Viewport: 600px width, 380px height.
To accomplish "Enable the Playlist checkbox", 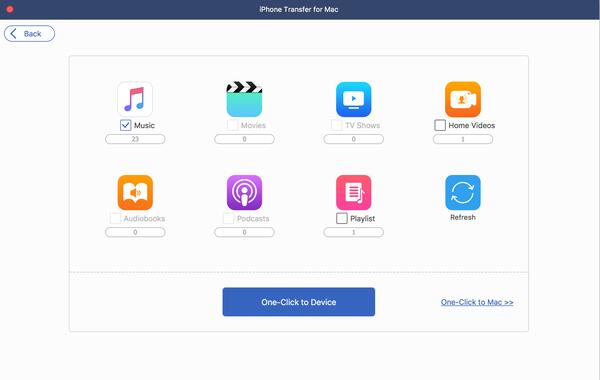I will [342, 218].
